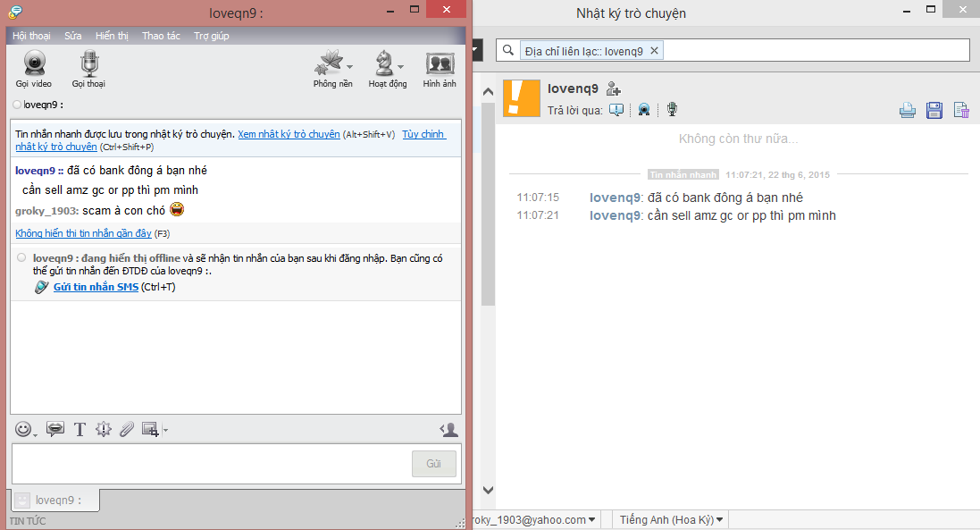
Task: Open Hoạt động dropdown arrow
Action: (x=400, y=66)
